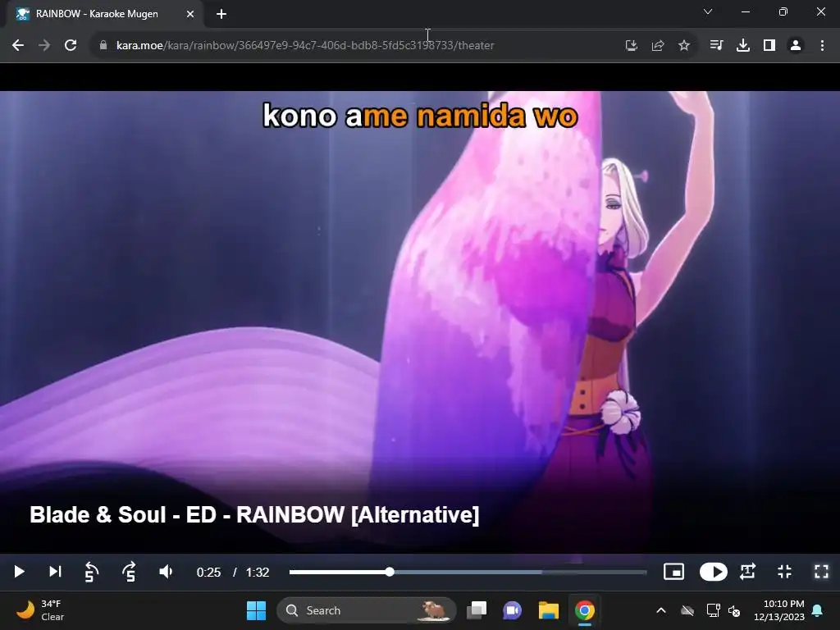
Task: Skip to the next karaoke
Action: pyautogui.click(x=55, y=572)
